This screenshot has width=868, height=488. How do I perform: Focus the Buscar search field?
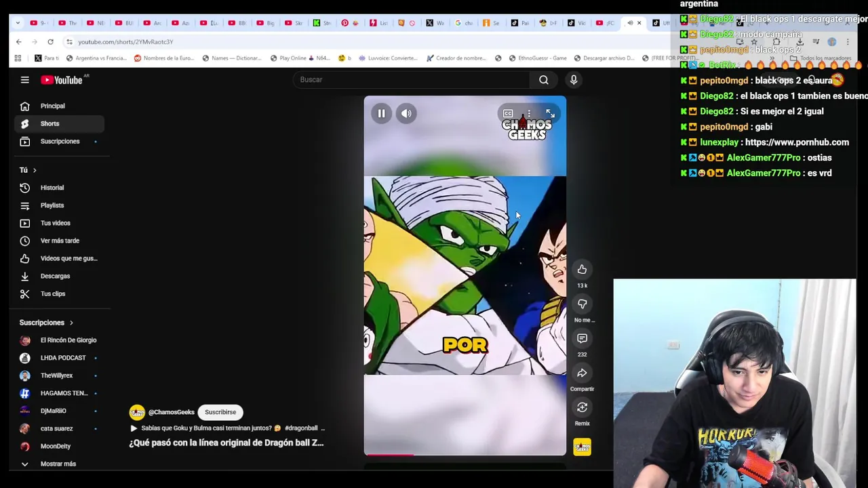click(x=411, y=80)
